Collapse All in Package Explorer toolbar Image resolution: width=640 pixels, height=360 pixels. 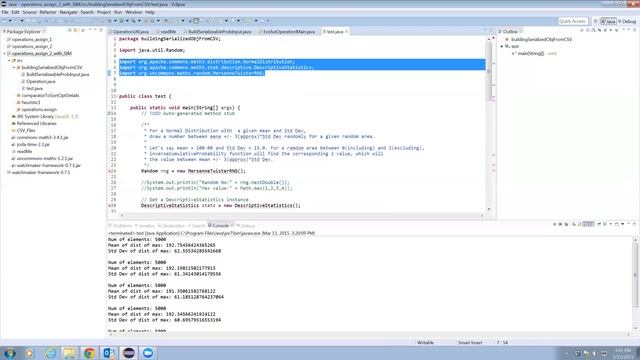point(69,31)
